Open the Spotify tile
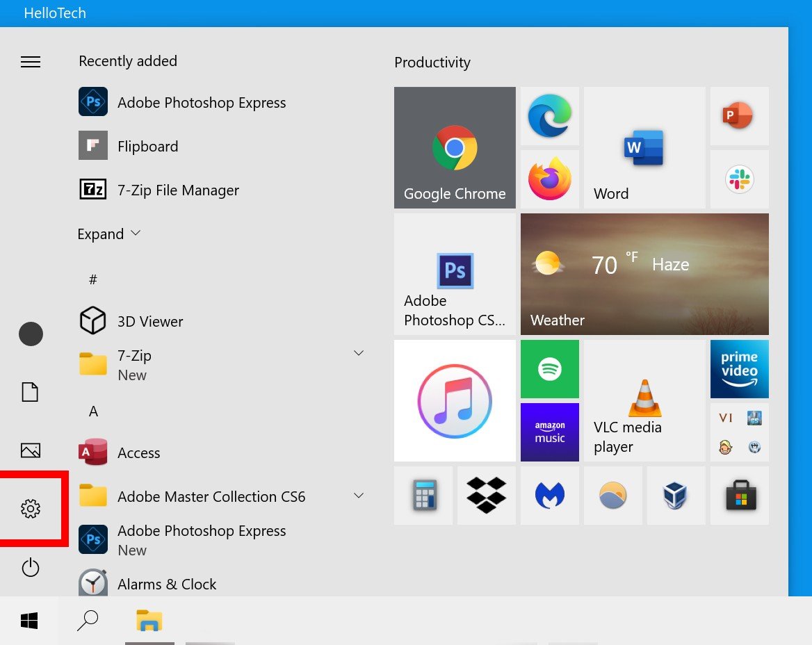Image resolution: width=812 pixels, height=645 pixels. pos(549,369)
